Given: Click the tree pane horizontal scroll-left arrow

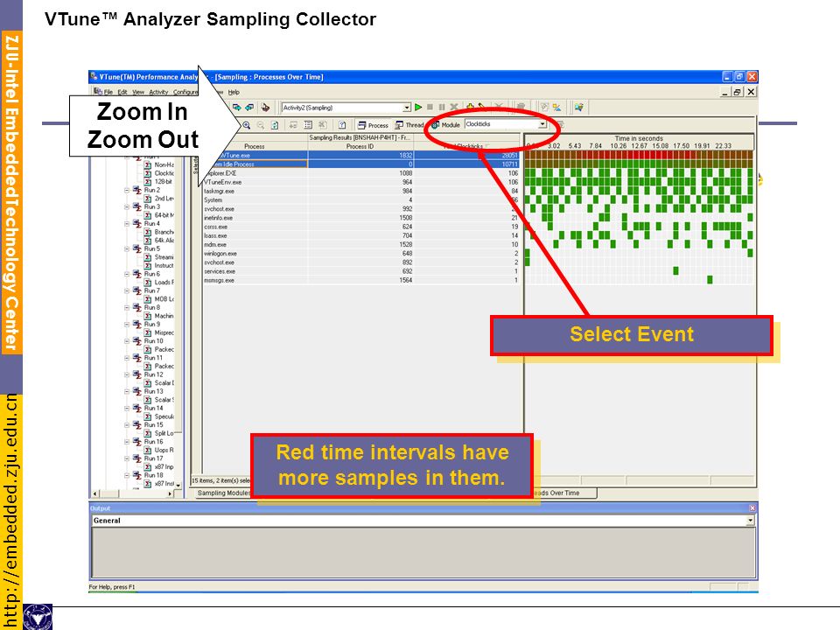Looking at the screenshot, I should point(95,493).
